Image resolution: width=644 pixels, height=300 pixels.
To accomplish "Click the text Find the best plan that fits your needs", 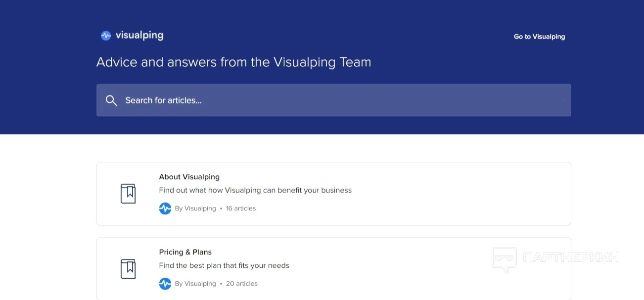I will coord(224,265).
